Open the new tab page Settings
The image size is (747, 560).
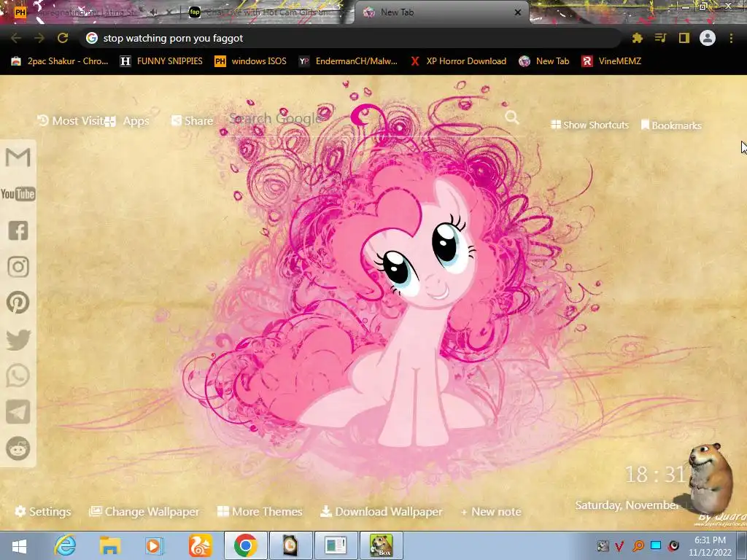click(x=43, y=511)
